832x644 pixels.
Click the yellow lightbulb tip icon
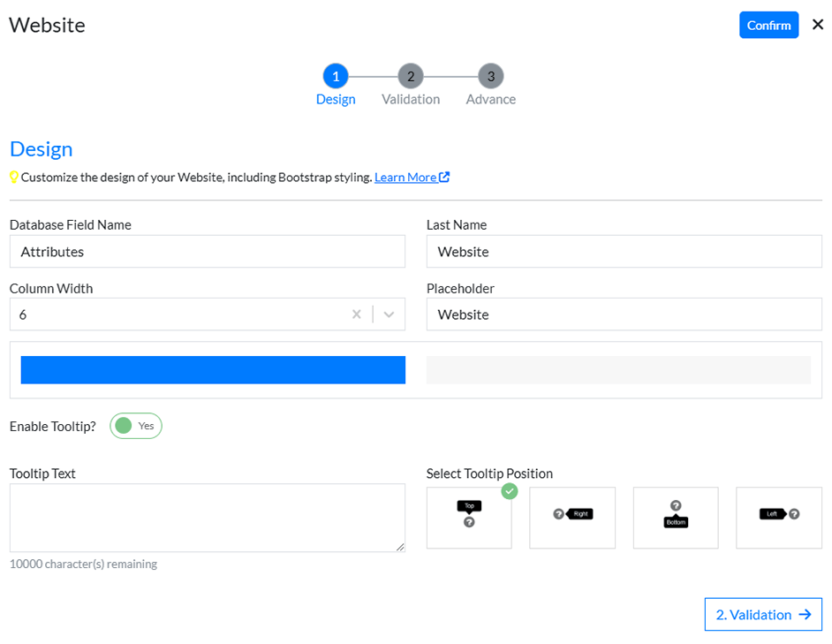[14, 178]
